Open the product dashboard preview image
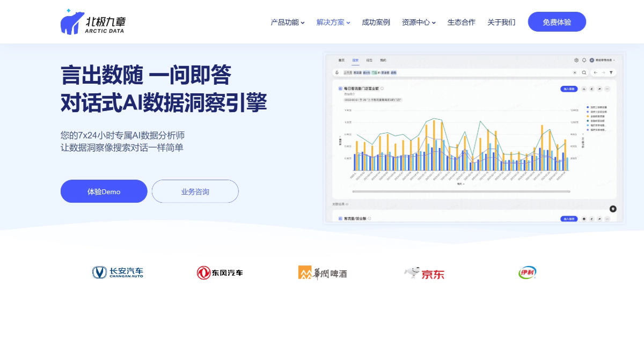644x362 pixels. click(x=474, y=138)
